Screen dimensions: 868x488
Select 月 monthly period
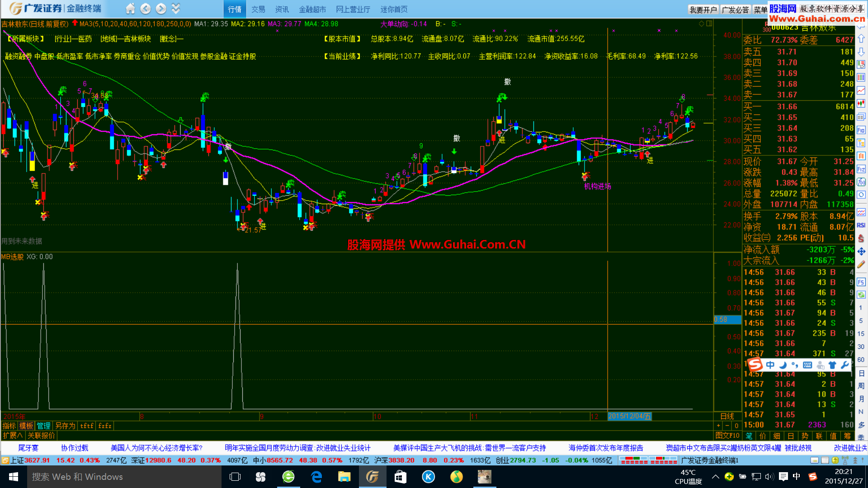tap(861, 399)
